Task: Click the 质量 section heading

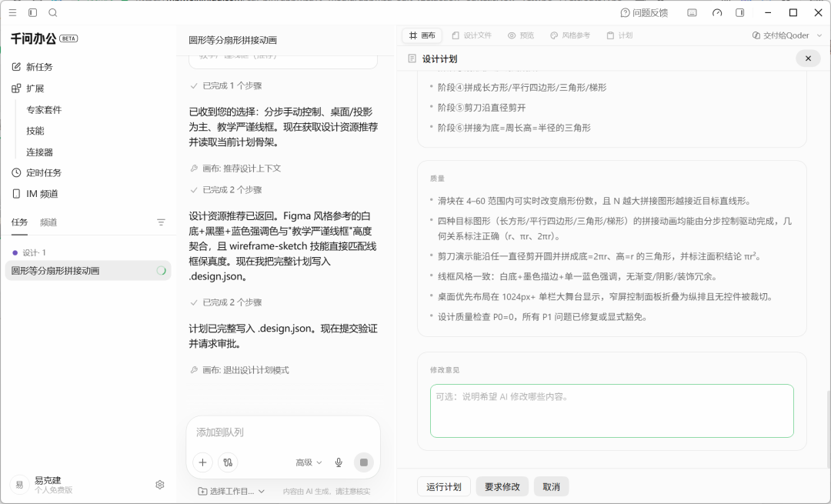Action: [x=437, y=179]
